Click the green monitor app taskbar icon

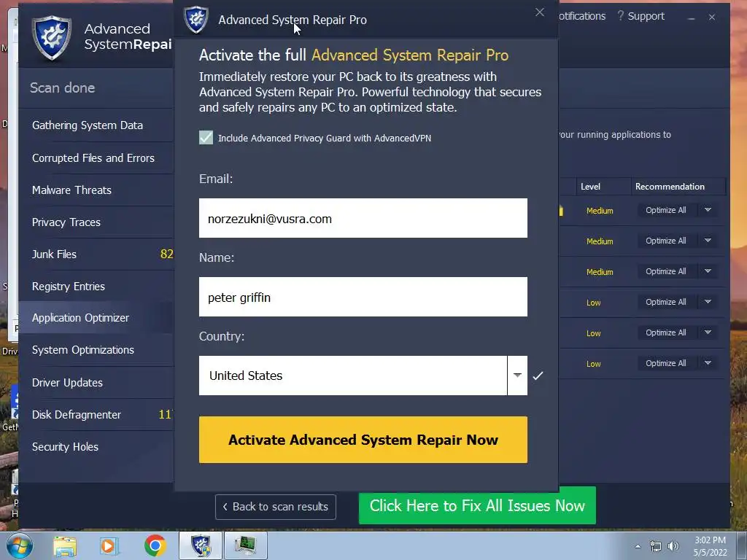tap(246, 545)
